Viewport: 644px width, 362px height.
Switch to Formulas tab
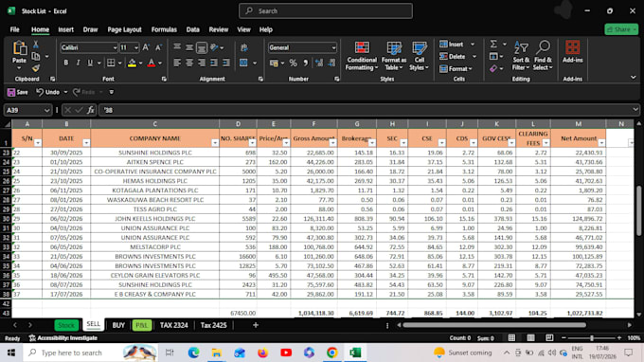(164, 29)
